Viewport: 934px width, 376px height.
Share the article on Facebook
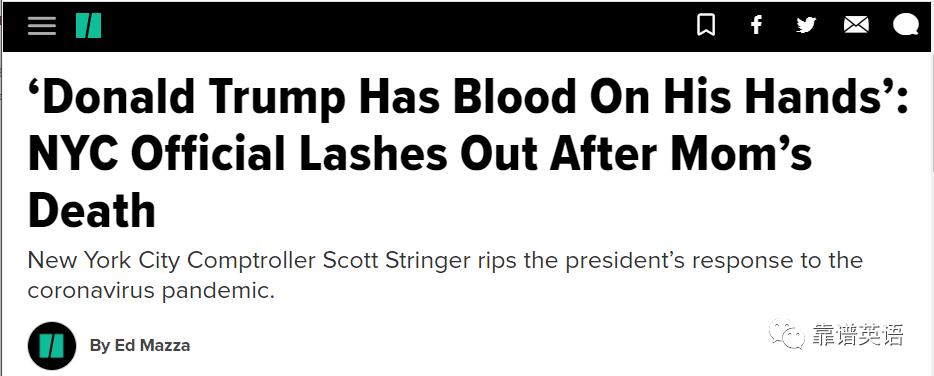(756, 25)
